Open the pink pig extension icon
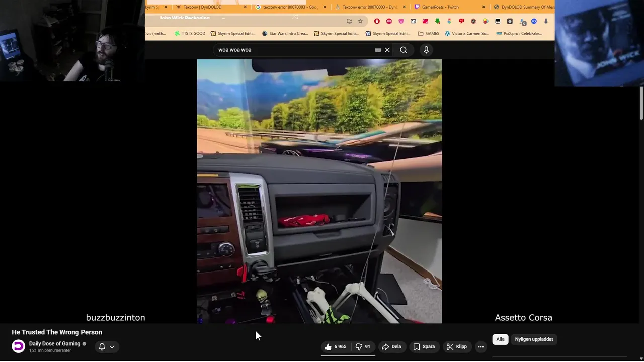 (x=401, y=21)
